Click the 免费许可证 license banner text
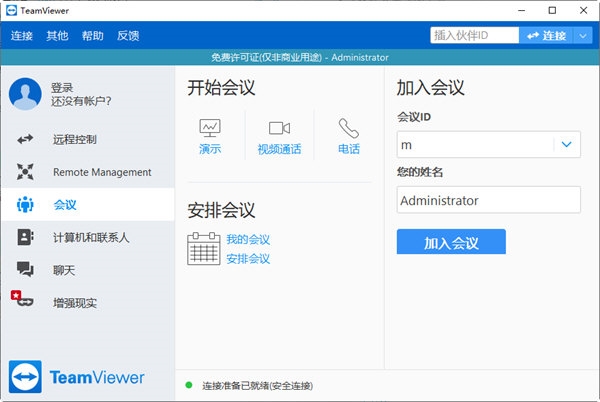 tap(300, 57)
